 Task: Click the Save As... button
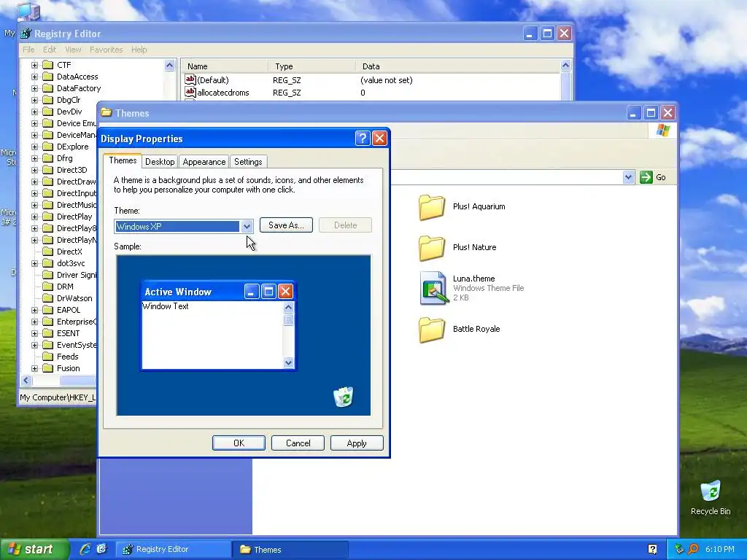coord(286,225)
